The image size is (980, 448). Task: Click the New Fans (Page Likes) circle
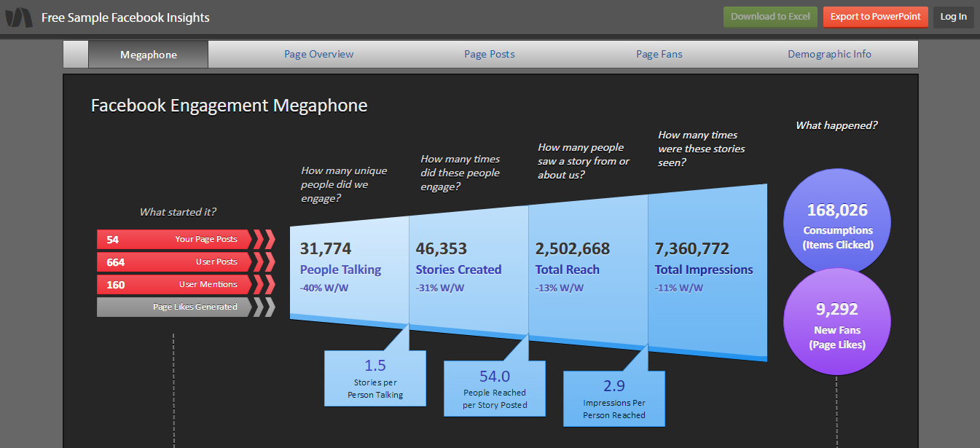coord(837,321)
